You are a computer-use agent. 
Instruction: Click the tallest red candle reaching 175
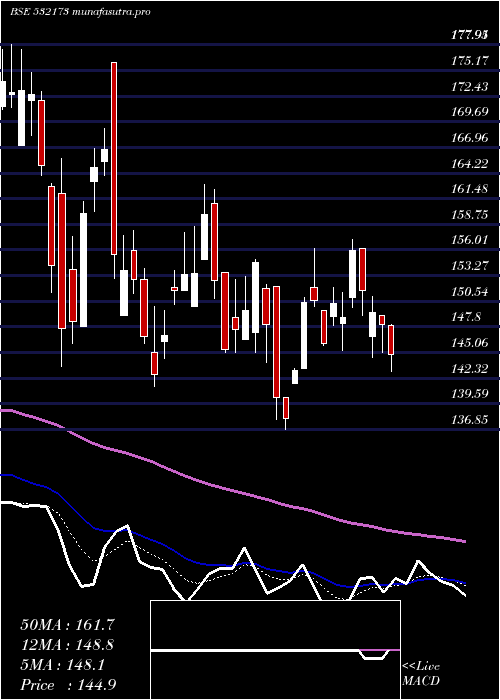[114, 158]
